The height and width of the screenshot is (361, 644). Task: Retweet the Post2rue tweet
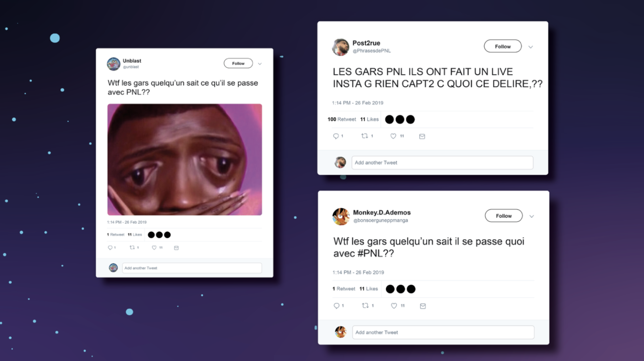[x=364, y=136]
